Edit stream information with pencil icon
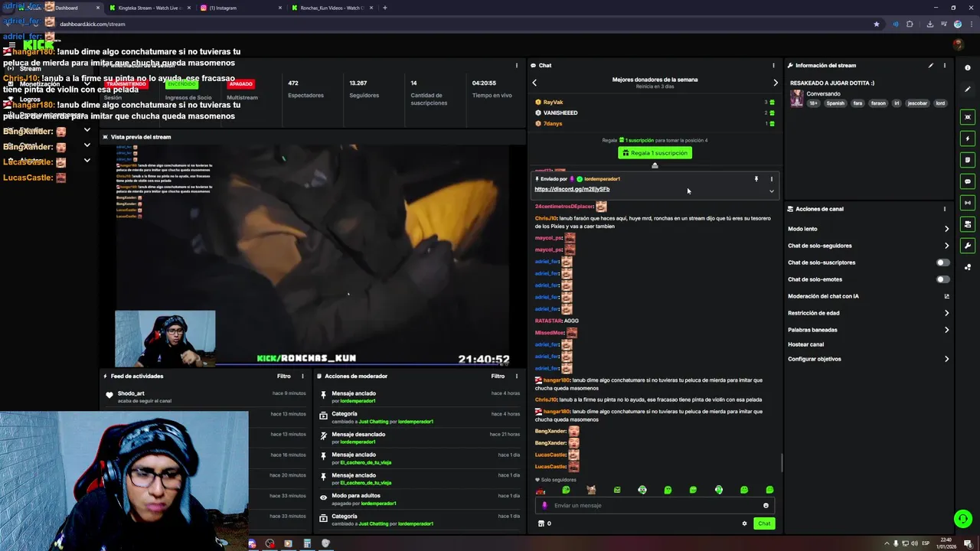Screen dimensions: 980x551 931,65
